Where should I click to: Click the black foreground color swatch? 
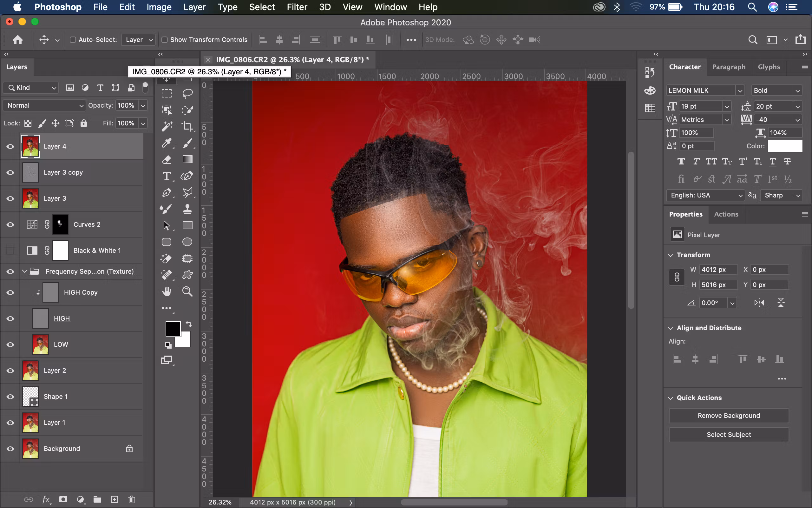tap(173, 329)
